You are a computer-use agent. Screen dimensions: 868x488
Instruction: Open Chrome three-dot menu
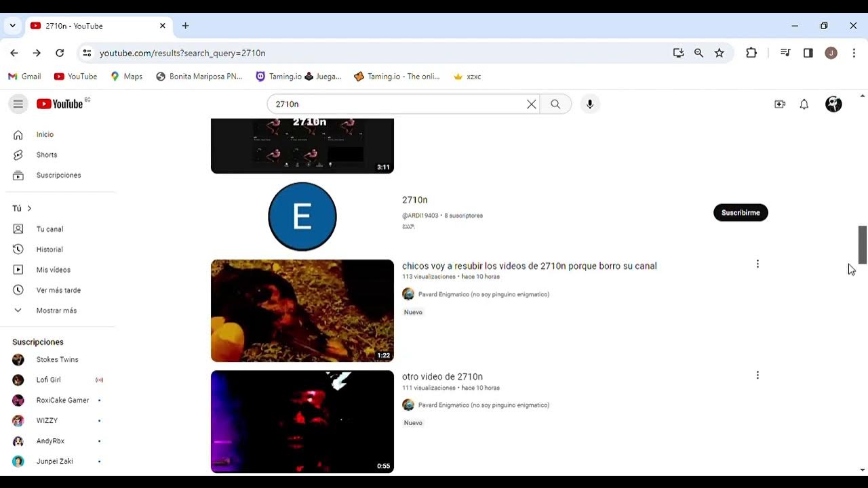click(x=854, y=53)
